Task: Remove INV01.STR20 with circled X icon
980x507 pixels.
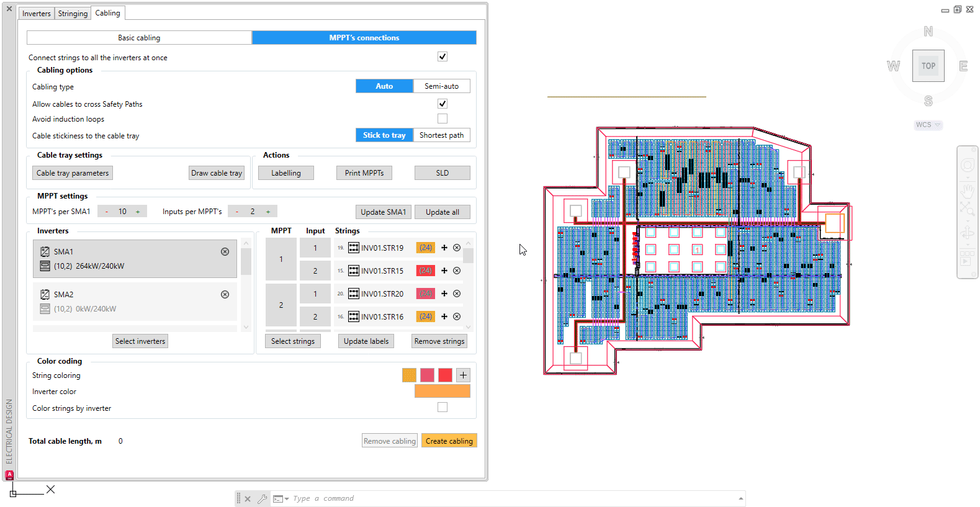Action: [457, 294]
